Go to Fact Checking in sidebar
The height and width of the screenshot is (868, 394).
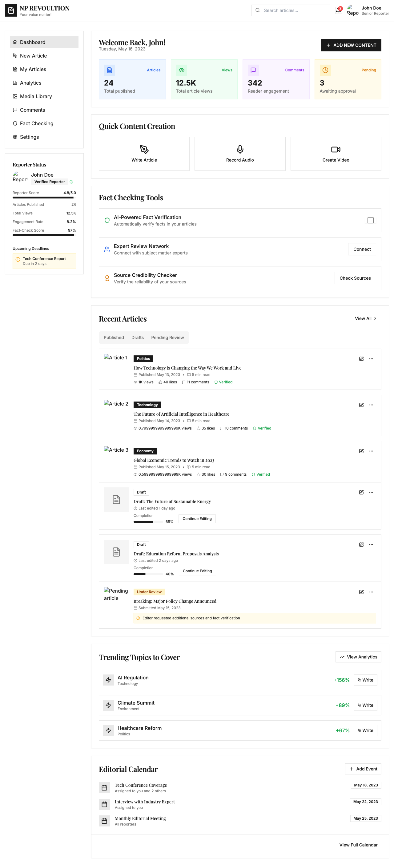tap(44, 123)
